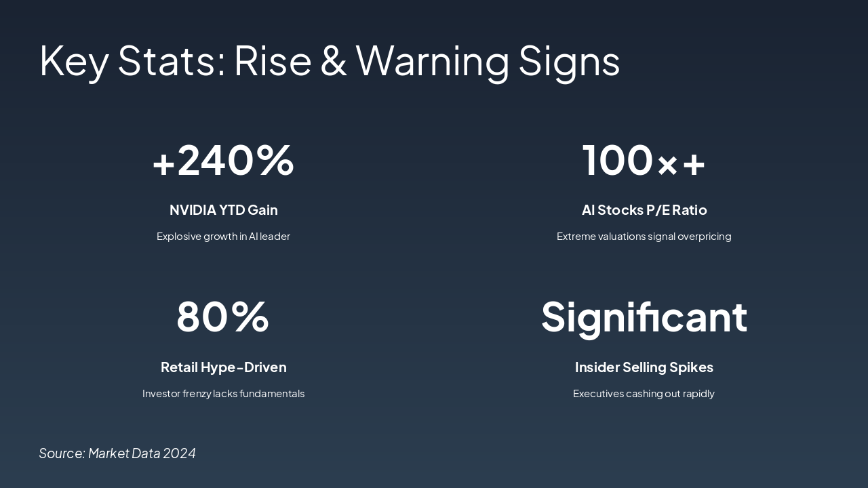Select the "Retail Hype-Driven" label
The image size is (868, 488).
(x=223, y=367)
